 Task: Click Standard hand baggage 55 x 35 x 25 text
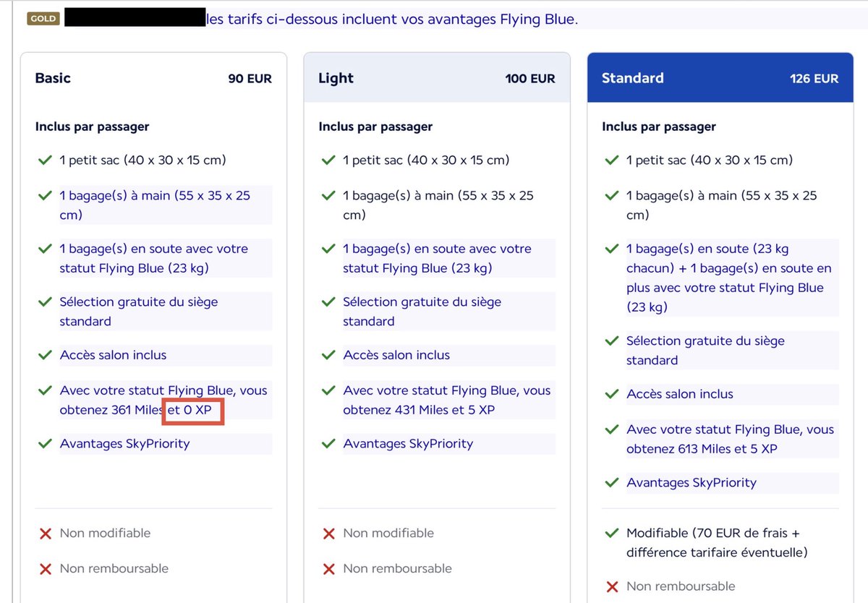pos(722,205)
